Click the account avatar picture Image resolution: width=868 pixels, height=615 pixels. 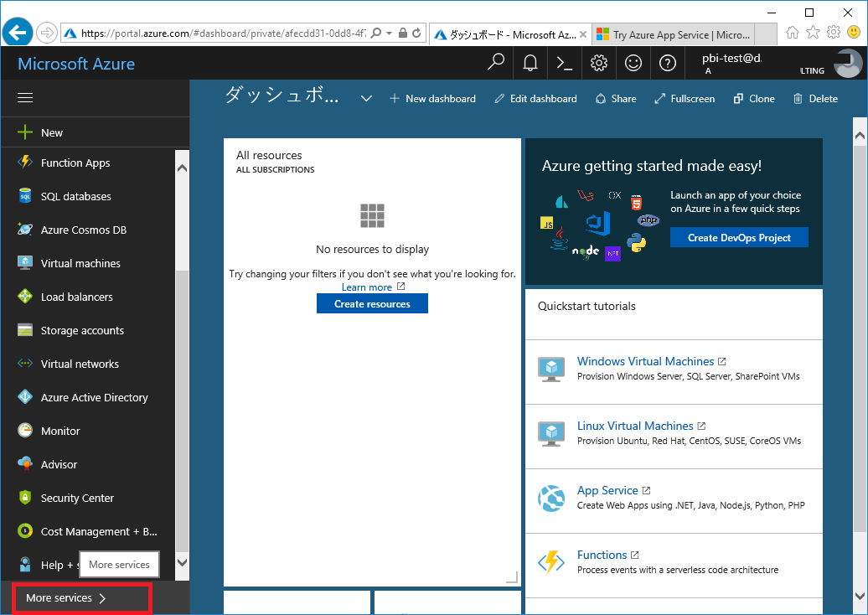coord(847,63)
